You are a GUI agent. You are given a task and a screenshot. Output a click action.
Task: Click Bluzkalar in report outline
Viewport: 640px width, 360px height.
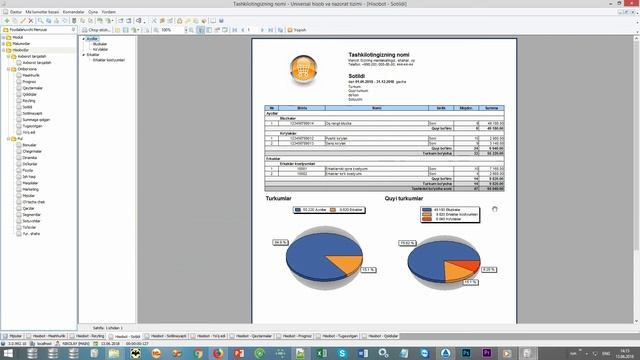click(x=100, y=44)
